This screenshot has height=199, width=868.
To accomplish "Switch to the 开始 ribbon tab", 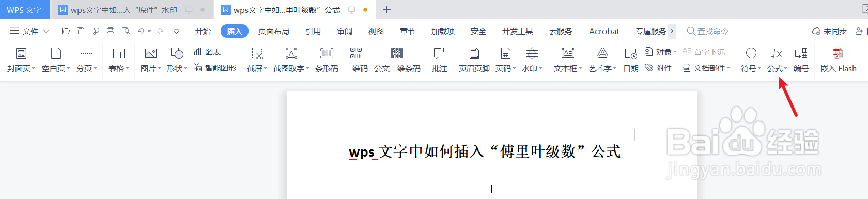I will tap(203, 31).
